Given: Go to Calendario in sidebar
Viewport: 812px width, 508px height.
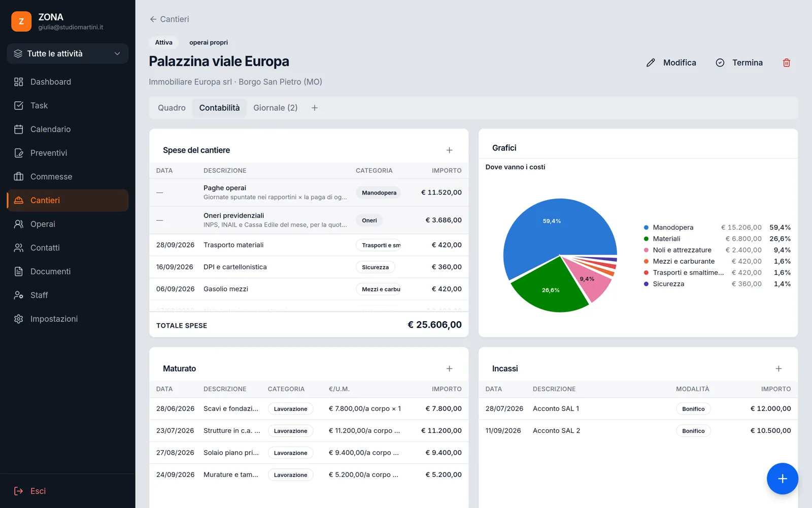Looking at the screenshot, I should 67,129.
